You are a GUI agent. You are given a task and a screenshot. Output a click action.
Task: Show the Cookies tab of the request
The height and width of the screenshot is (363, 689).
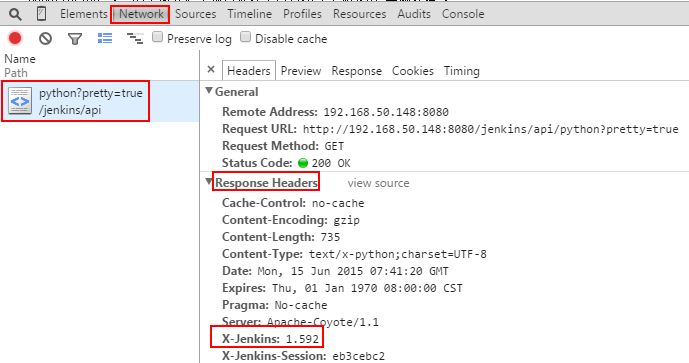[413, 71]
